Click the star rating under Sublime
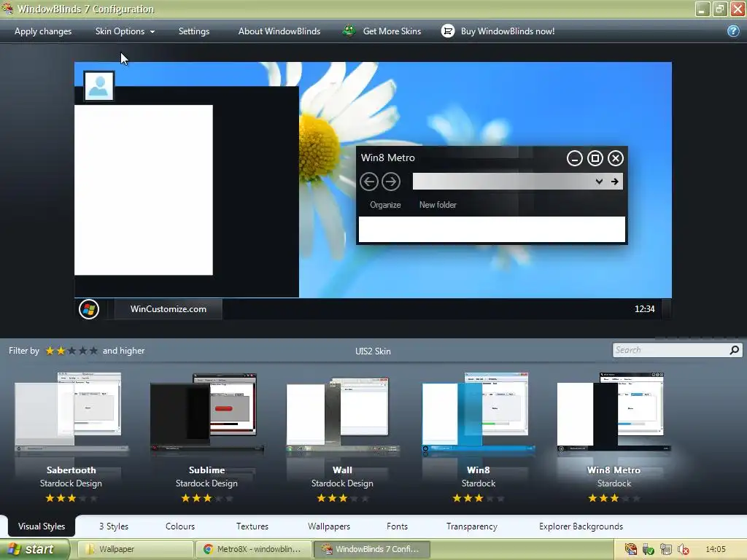The image size is (747, 560). coord(206,499)
